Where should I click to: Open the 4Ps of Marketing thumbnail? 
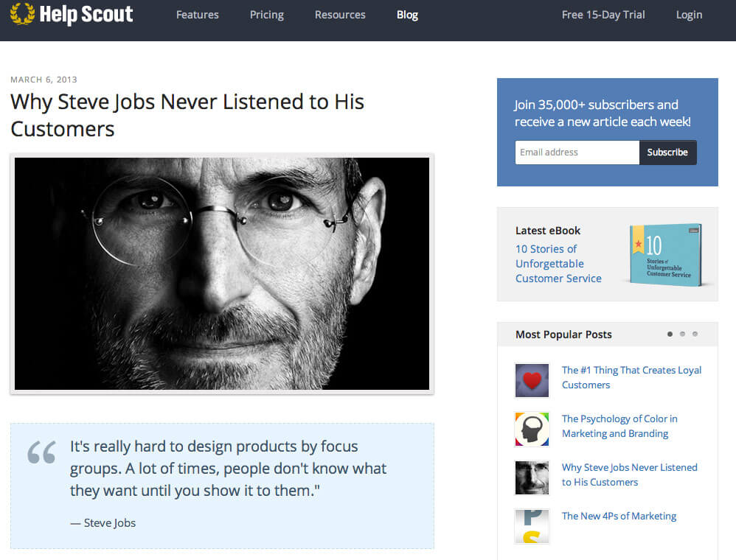pyautogui.click(x=532, y=526)
